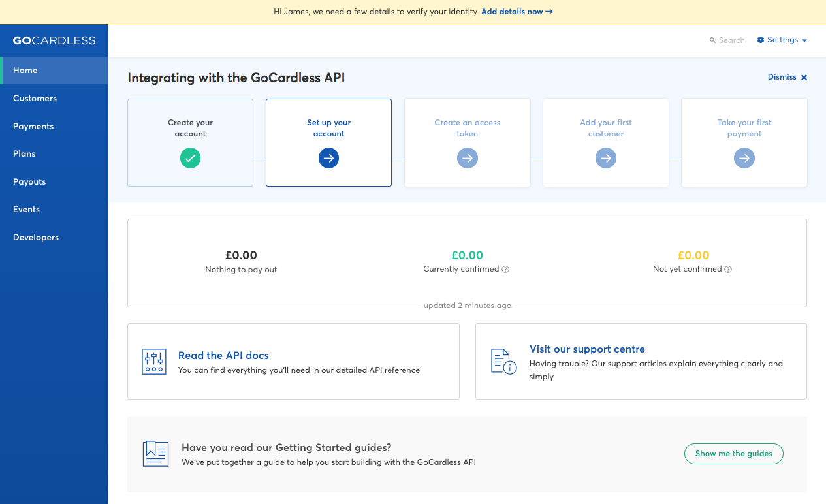The image size is (826, 504).
Task: Open Payouts in the sidebar
Action: pyautogui.click(x=54, y=181)
